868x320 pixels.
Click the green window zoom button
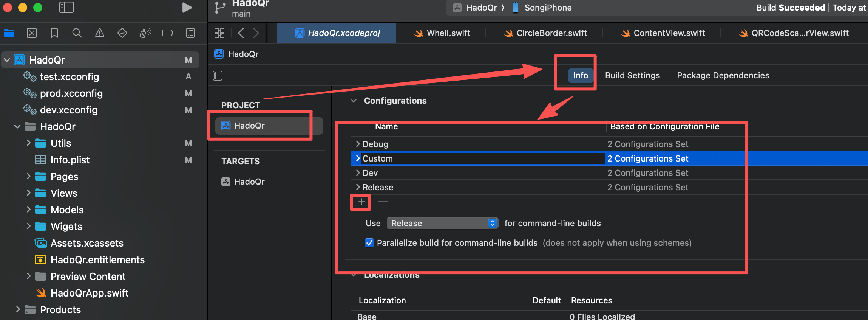tap(38, 8)
